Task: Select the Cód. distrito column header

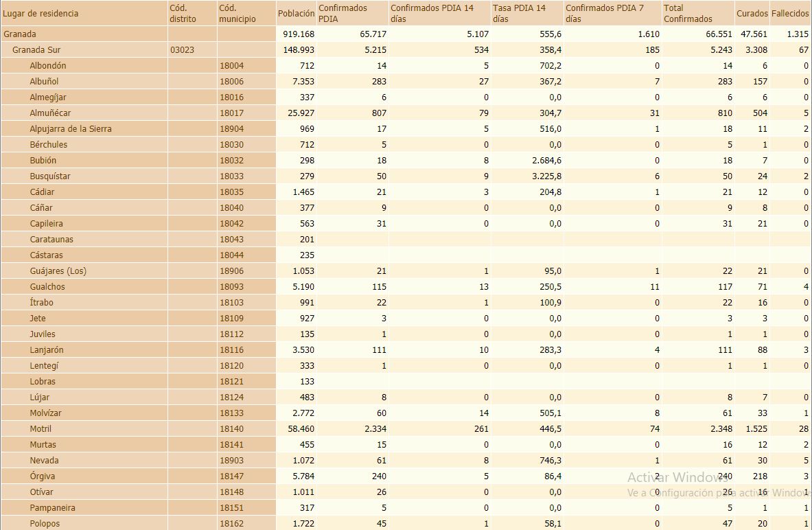Action: [x=193, y=14]
